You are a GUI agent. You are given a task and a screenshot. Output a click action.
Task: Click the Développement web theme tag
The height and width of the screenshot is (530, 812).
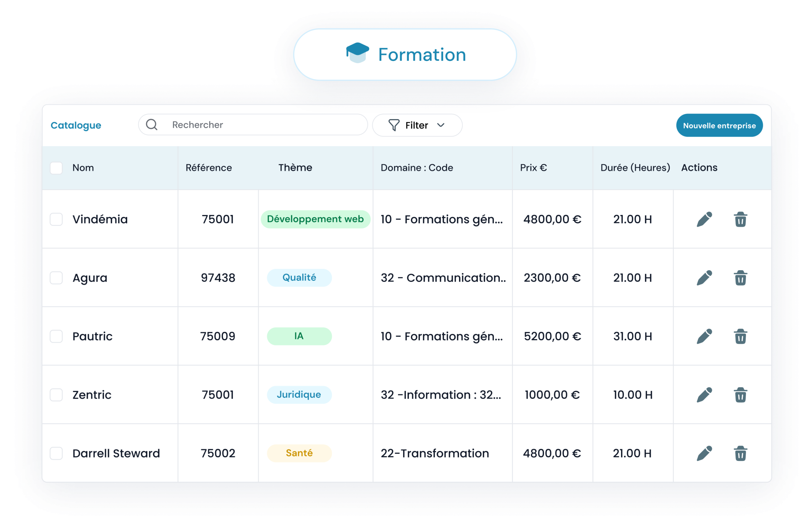click(315, 219)
